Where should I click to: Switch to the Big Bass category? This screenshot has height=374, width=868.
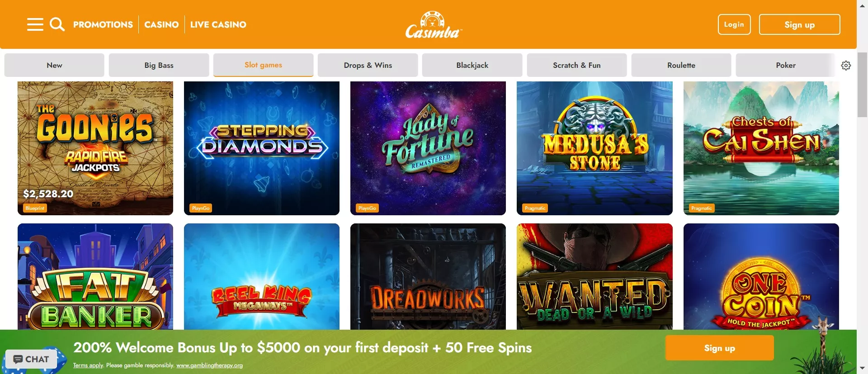click(x=159, y=65)
